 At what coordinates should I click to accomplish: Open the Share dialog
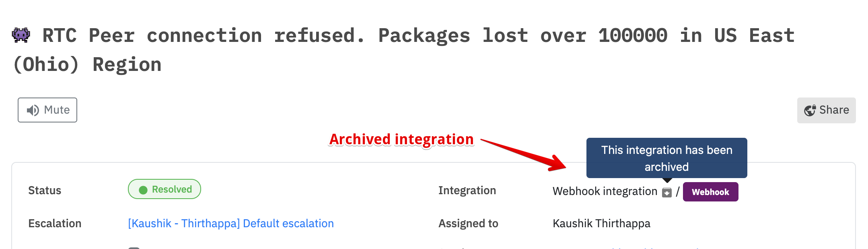[x=826, y=110]
